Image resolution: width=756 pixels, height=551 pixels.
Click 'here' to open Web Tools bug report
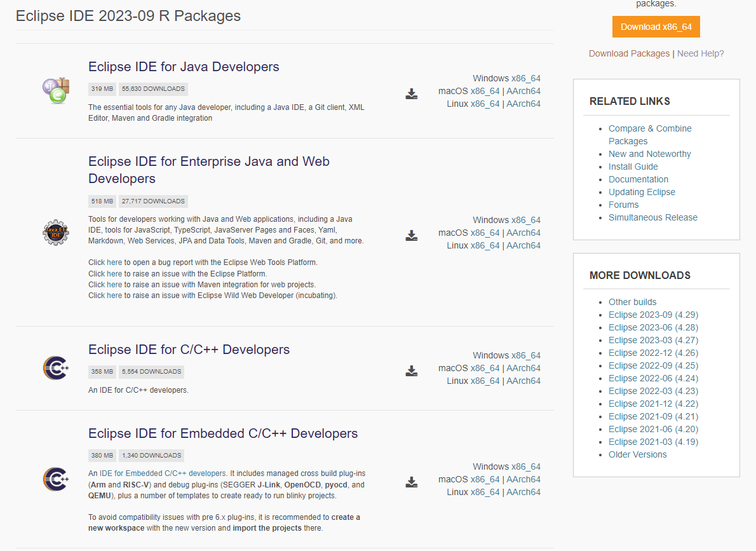114,262
